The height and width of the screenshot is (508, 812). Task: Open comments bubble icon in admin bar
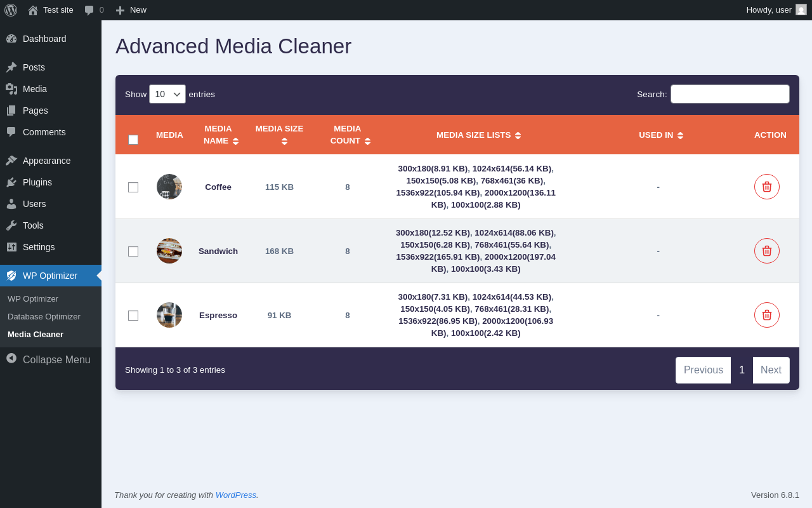tap(89, 10)
